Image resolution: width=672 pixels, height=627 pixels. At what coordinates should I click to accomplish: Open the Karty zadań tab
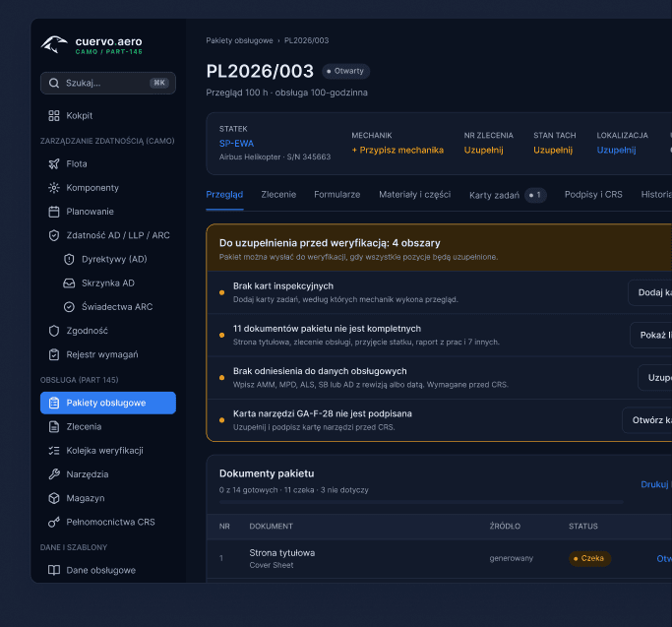pyautogui.click(x=508, y=195)
